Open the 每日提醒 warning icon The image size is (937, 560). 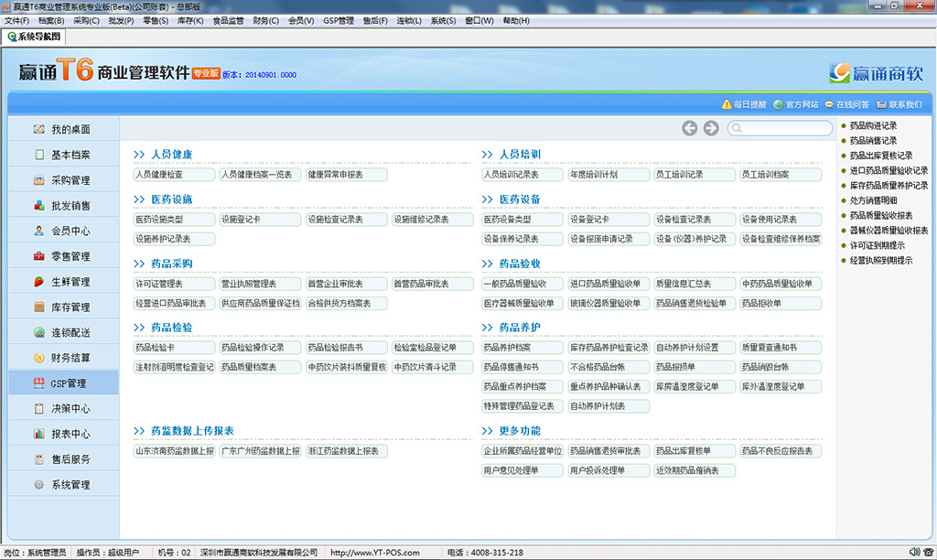coord(727,104)
